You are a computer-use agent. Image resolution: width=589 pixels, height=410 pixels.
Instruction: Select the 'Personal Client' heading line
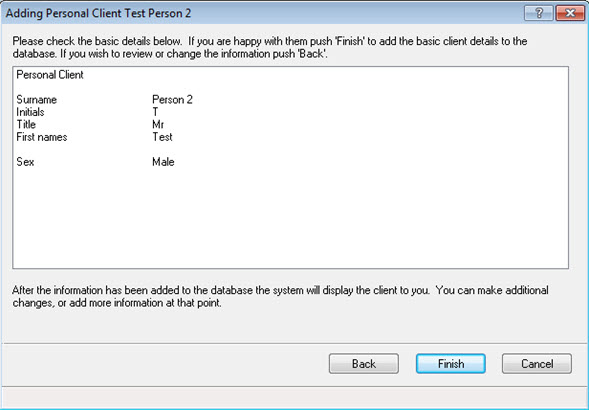[x=50, y=75]
